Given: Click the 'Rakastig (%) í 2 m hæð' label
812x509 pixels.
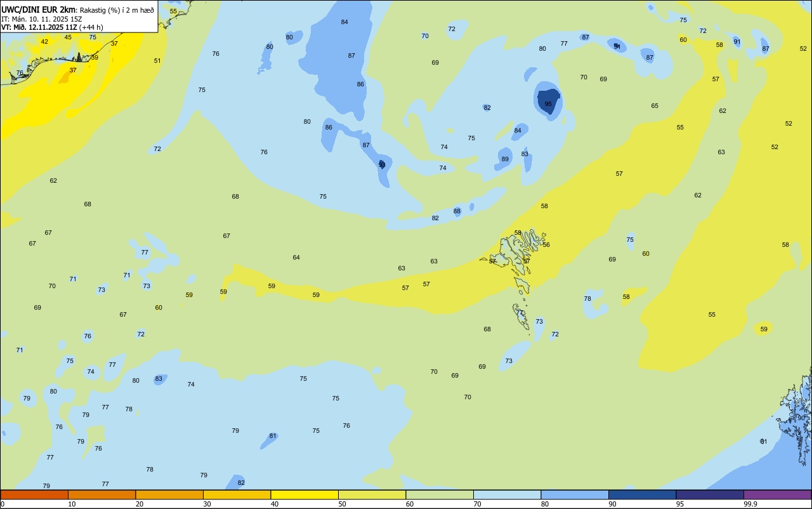Looking at the screenshot, I should pyautogui.click(x=117, y=10).
